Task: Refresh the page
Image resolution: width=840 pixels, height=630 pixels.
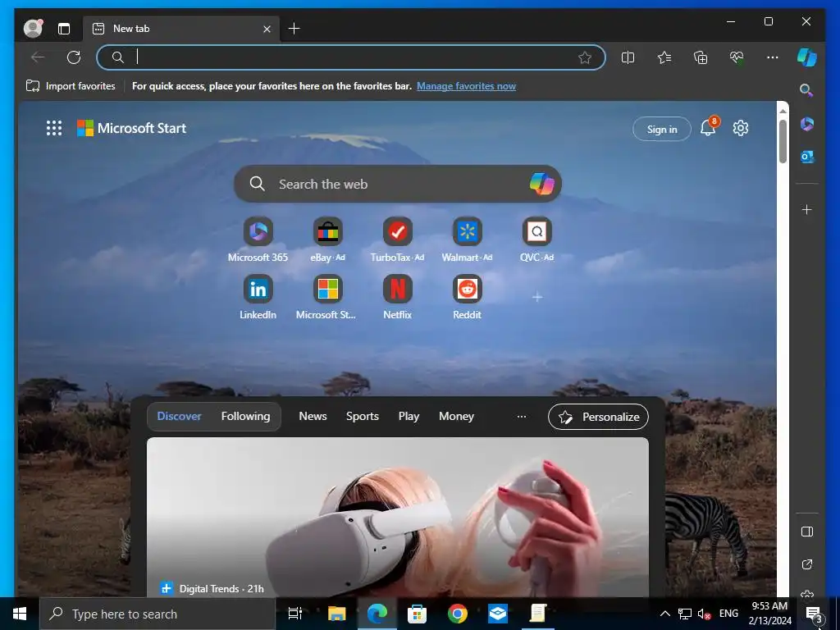Action: point(74,57)
